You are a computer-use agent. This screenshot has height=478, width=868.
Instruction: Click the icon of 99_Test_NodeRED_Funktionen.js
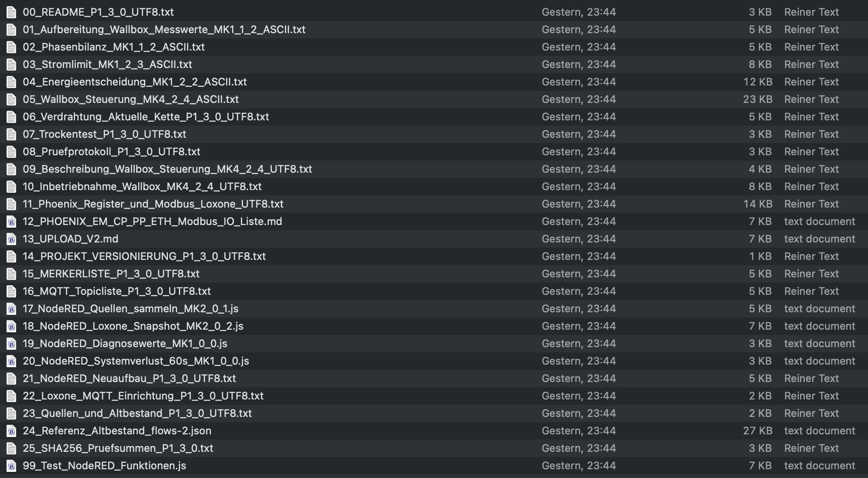click(11, 466)
